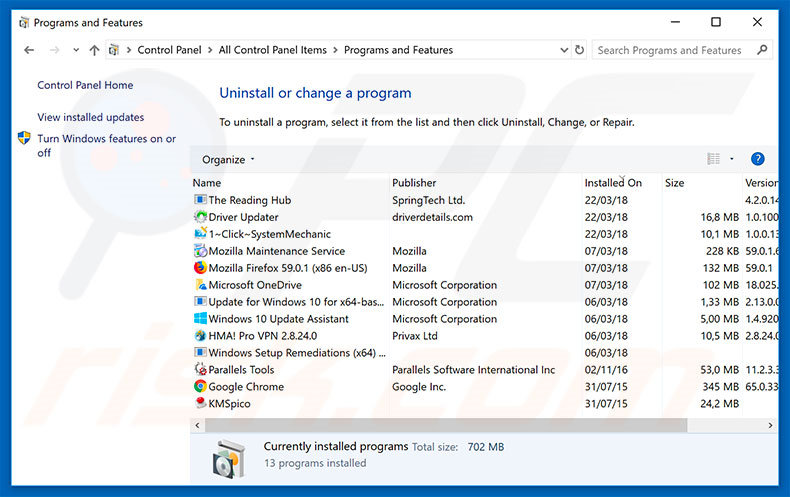The height and width of the screenshot is (497, 790).
Task: Select the SpringTech Ltd. publisher cell
Action: point(428,200)
